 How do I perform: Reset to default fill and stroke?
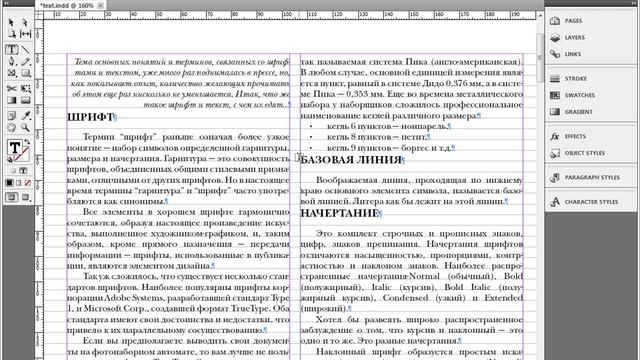point(9,160)
